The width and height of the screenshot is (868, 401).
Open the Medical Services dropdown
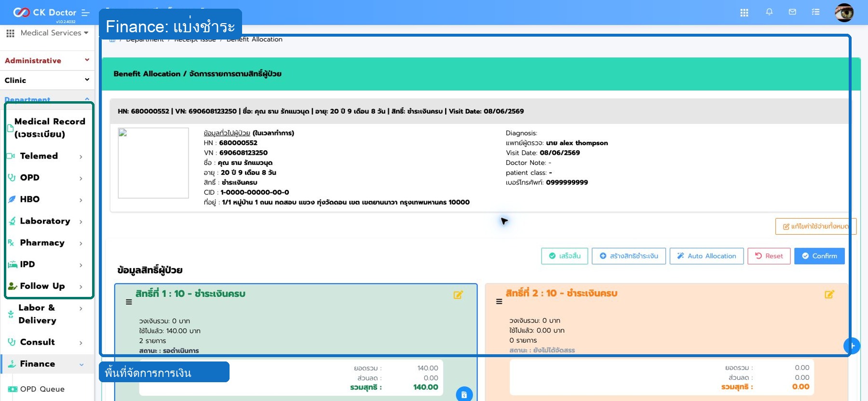[x=54, y=33]
